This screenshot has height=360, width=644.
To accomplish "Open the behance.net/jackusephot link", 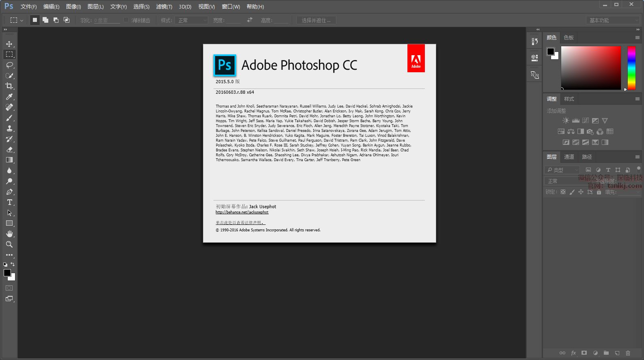I will (242, 212).
